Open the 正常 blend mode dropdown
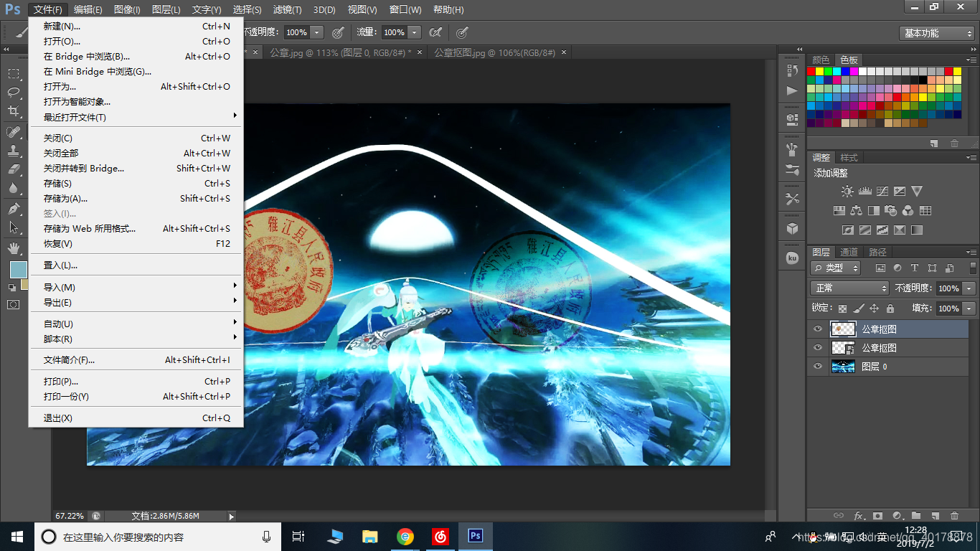 850,288
